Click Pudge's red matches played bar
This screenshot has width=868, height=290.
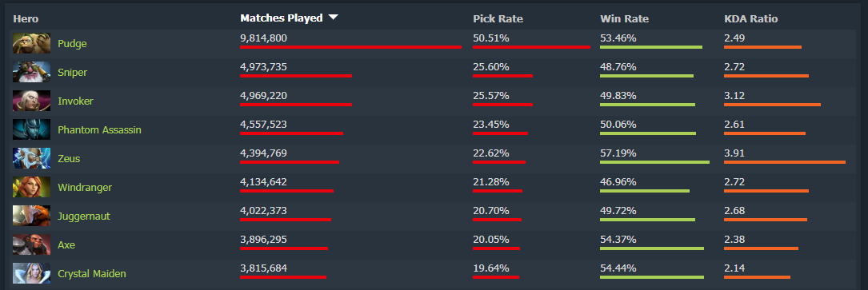[350, 47]
